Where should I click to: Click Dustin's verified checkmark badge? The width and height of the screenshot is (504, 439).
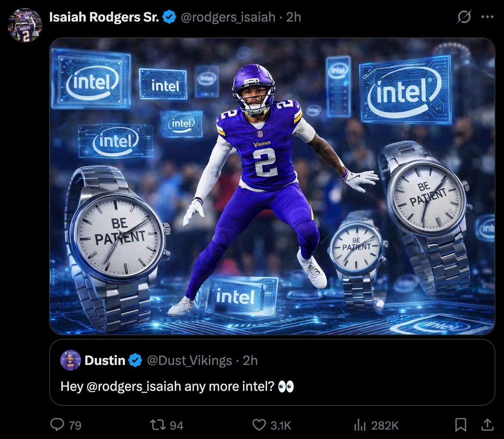click(x=135, y=360)
